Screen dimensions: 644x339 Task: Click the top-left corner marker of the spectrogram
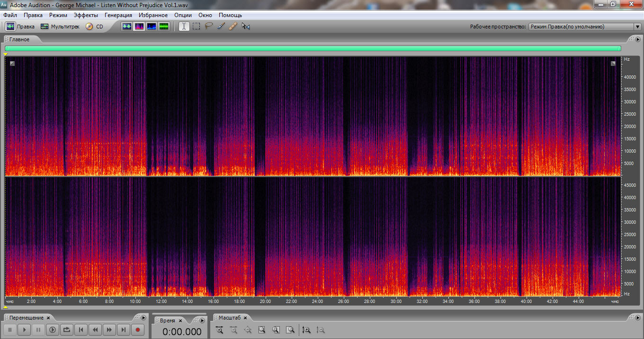coord(12,63)
